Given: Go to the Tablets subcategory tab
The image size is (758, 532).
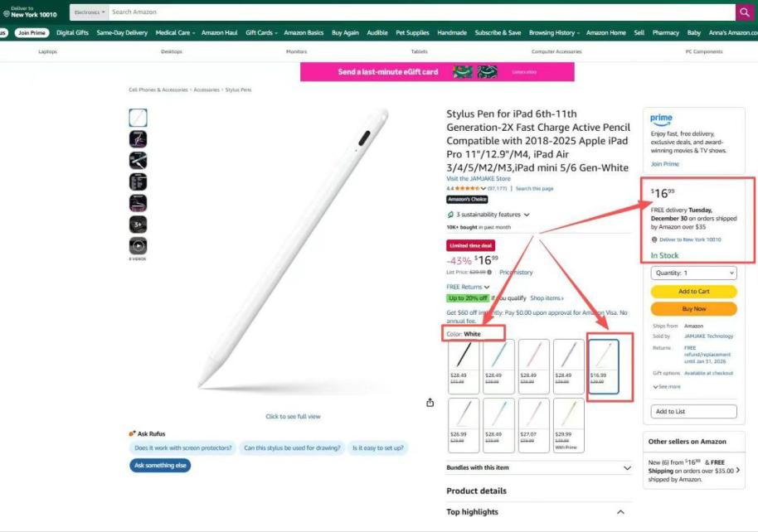Looking at the screenshot, I should pyautogui.click(x=419, y=51).
